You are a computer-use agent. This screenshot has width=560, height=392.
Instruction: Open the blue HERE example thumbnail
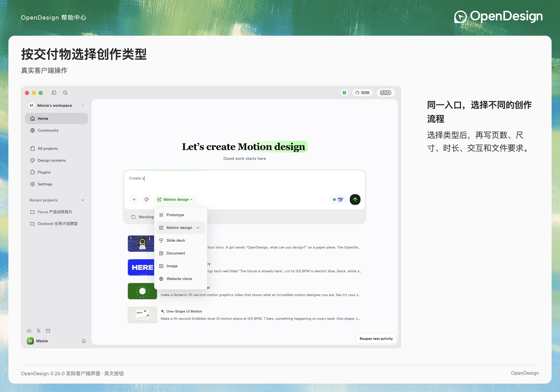point(141,268)
